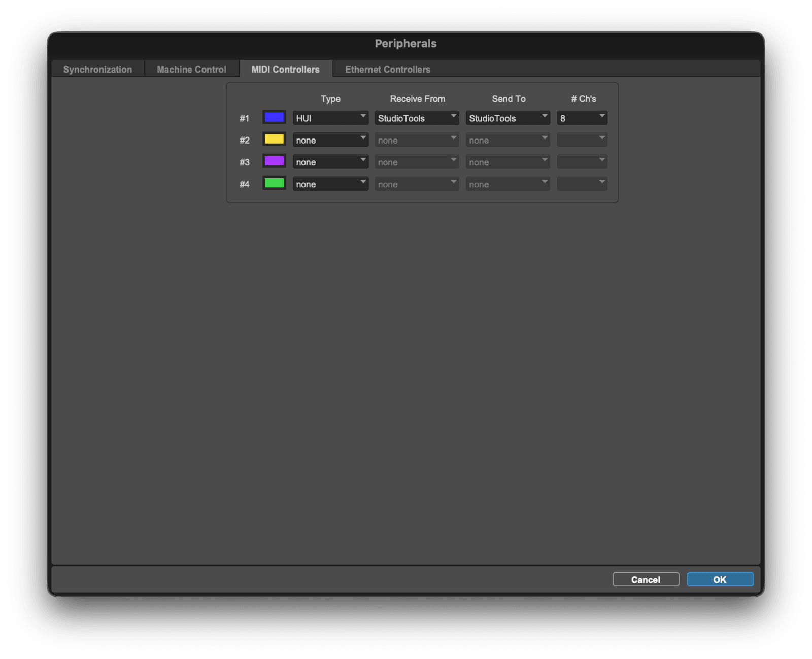
Task: Open the Type dropdown for controller #4
Action: click(330, 184)
